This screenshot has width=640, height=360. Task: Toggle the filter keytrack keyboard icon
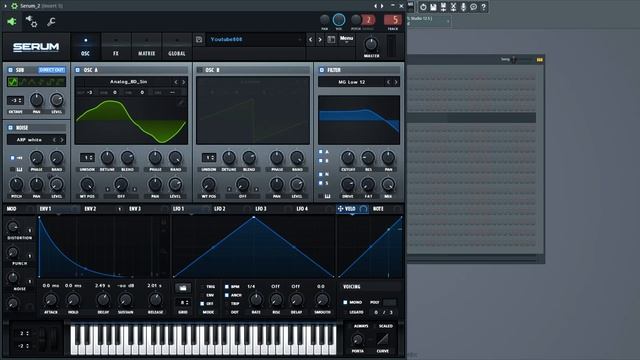point(327,196)
